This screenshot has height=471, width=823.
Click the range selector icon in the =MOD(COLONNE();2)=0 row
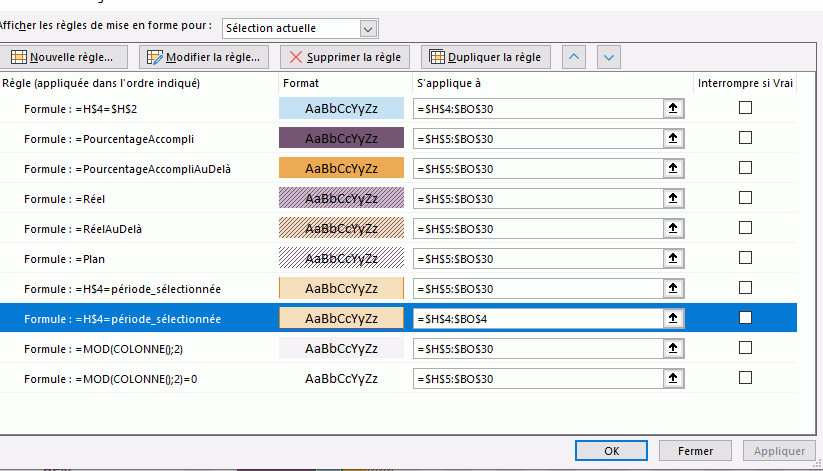tap(673, 379)
